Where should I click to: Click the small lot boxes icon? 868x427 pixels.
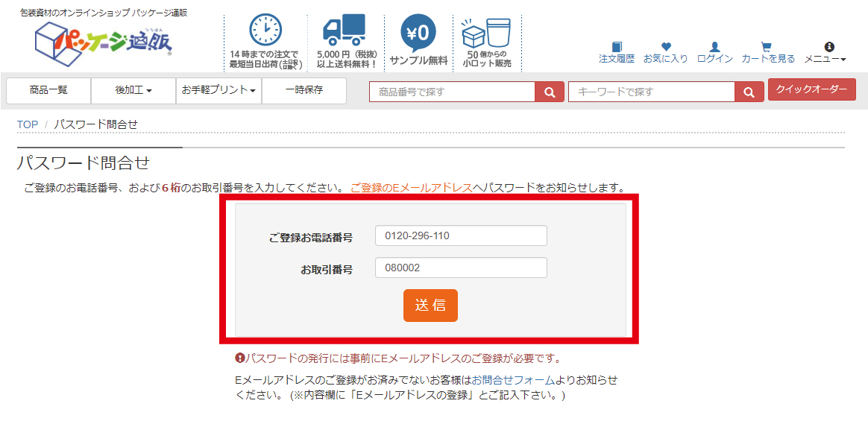click(486, 34)
